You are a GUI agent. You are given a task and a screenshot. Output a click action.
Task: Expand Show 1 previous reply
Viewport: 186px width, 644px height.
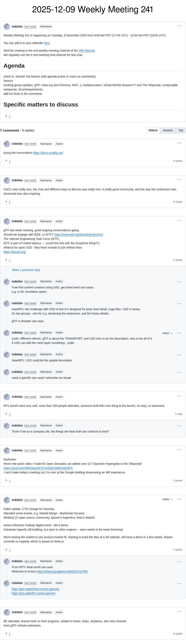coord(26,270)
